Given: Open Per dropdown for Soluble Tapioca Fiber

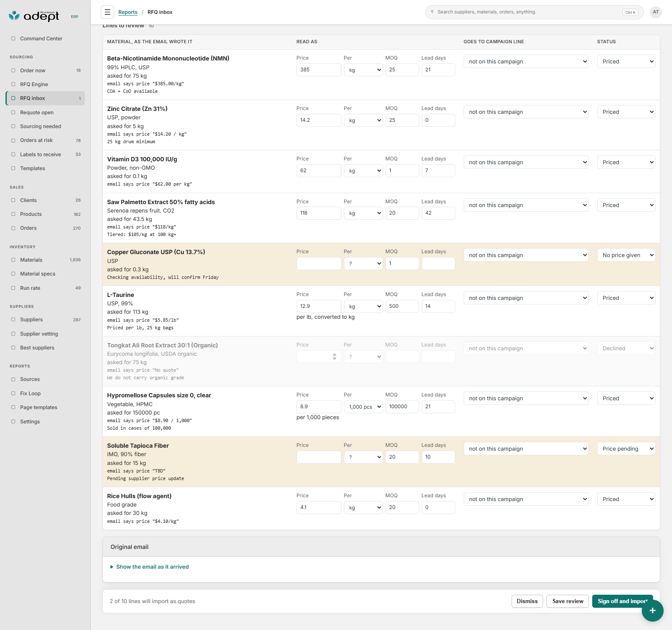Looking at the screenshot, I should click(363, 457).
